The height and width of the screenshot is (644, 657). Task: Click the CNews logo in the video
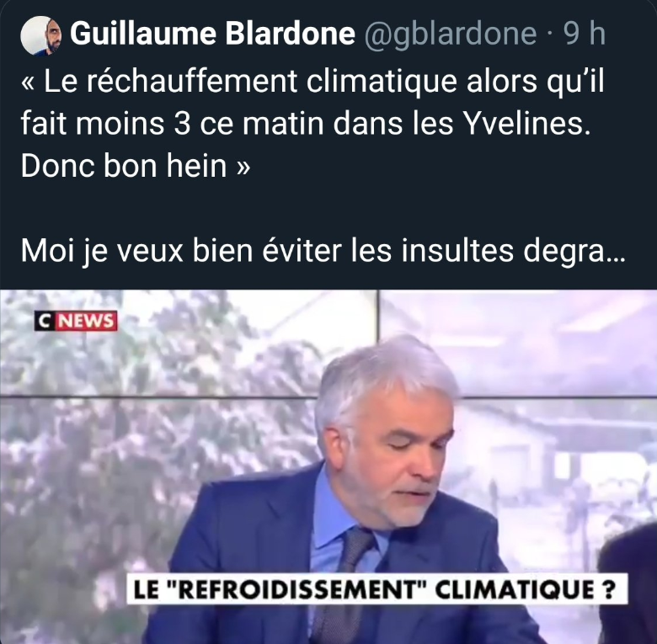(76, 321)
